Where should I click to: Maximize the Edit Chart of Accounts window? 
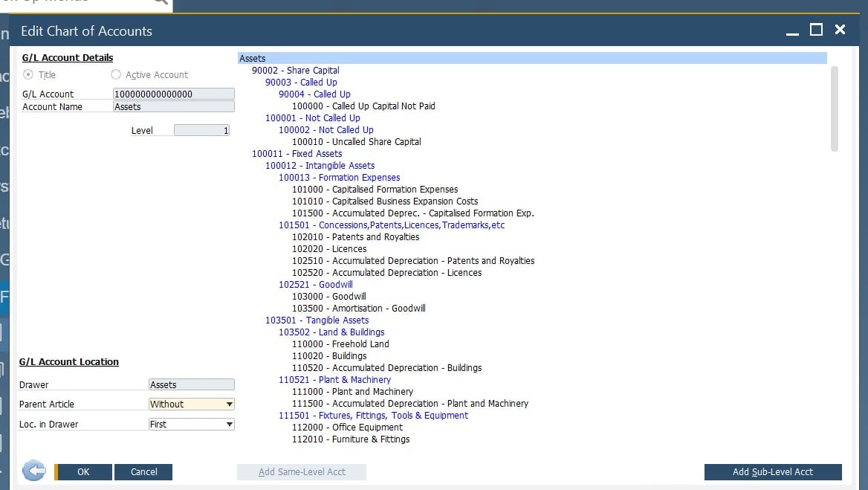[816, 30]
